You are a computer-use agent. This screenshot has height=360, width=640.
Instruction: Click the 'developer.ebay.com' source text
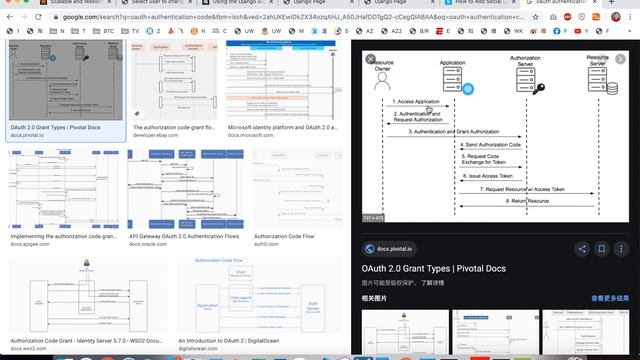coord(156,135)
